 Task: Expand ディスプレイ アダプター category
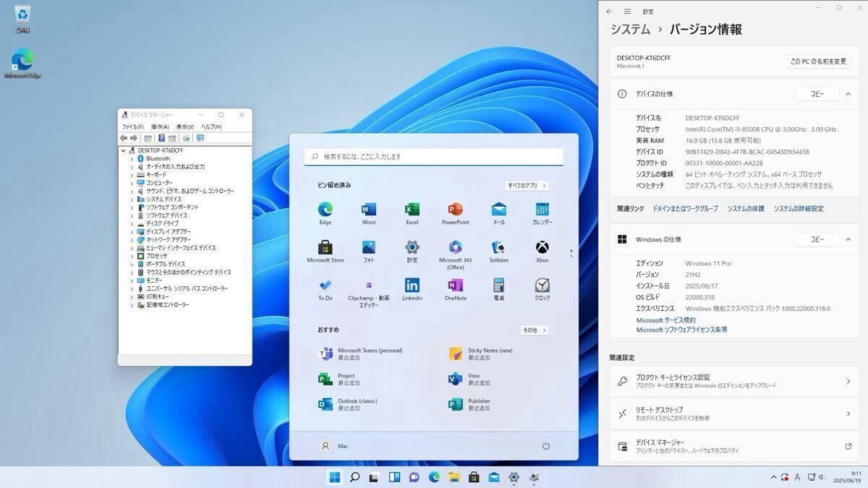click(x=132, y=231)
